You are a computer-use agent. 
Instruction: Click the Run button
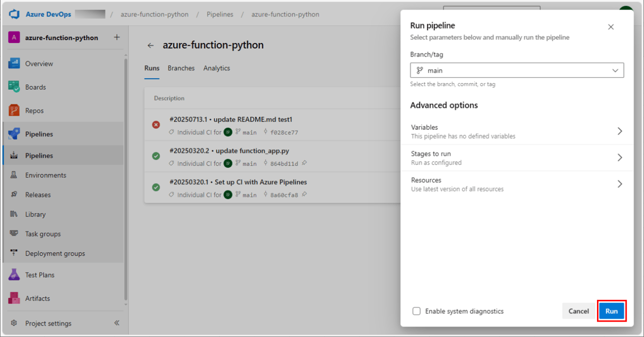(611, 311)
